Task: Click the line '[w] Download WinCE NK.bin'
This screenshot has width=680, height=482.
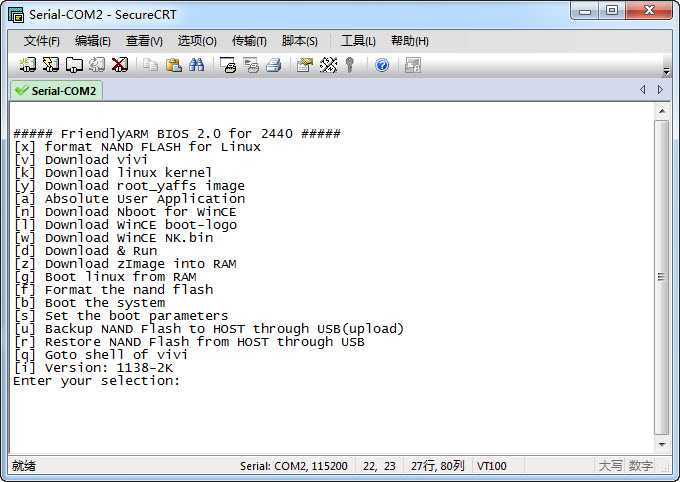Action: click(113, 238)
